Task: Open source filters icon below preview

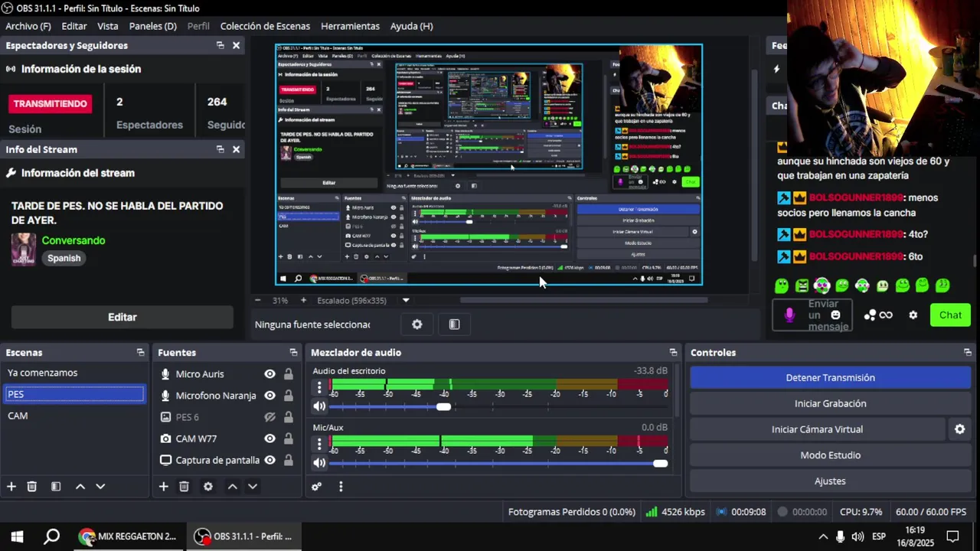Action: click(454, 324)
